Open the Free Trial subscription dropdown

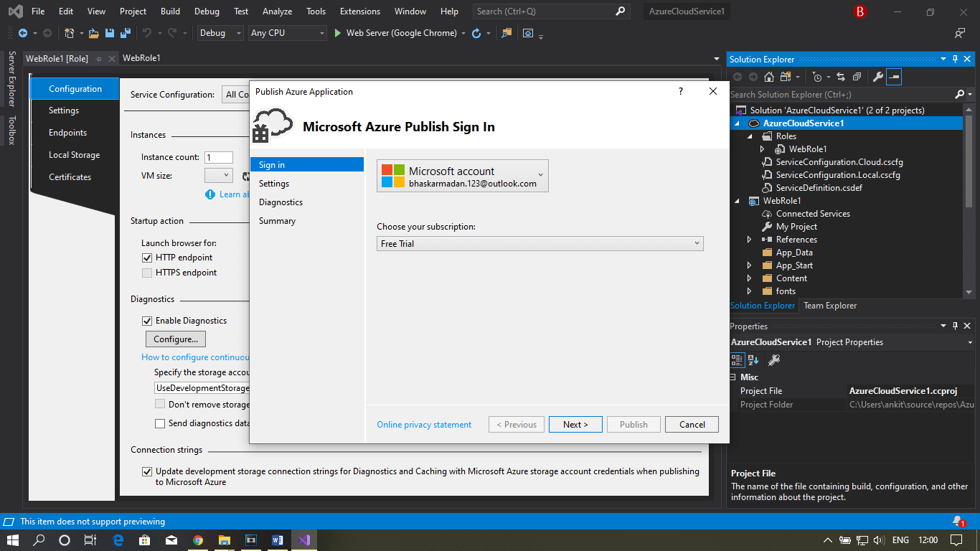pos(540,244)
